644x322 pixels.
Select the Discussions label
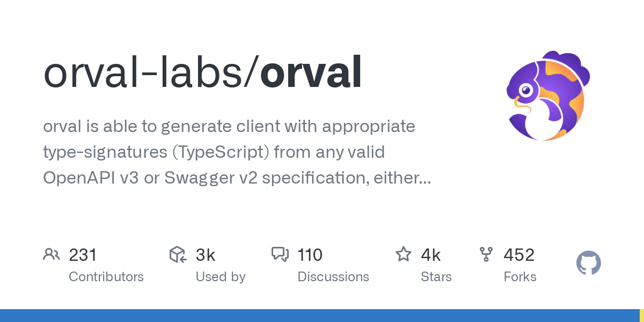[333, 277]
